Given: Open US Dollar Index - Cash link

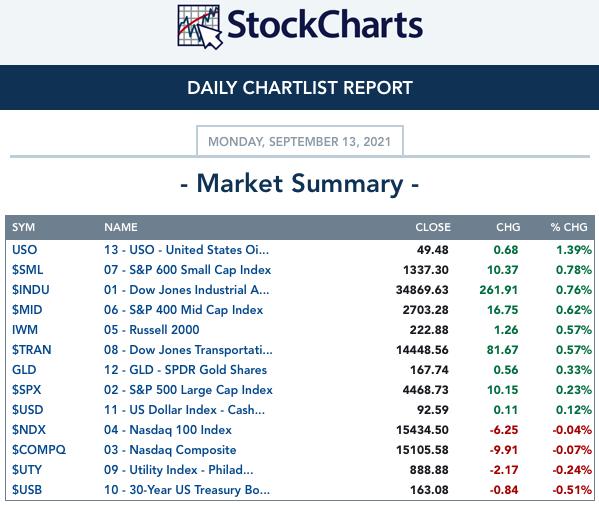Looking at the screenshot, I should (x=184, y=410).
